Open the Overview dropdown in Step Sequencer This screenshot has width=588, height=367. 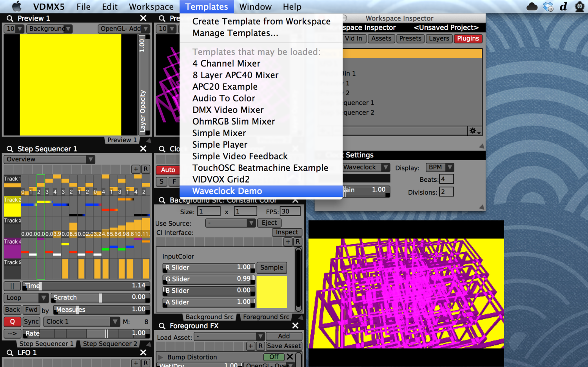(x=49, y=159)
